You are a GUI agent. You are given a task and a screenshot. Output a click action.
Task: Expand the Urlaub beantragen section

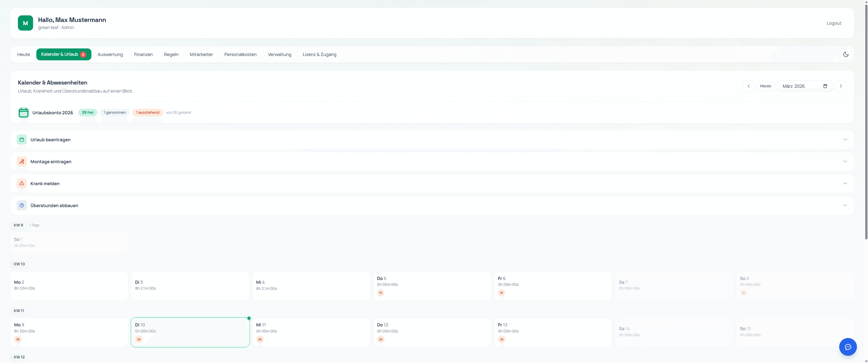pos(845,139)
